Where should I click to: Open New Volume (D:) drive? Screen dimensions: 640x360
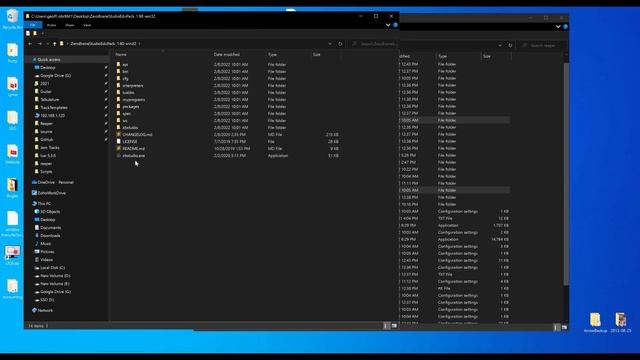click(x=55, y=276)
